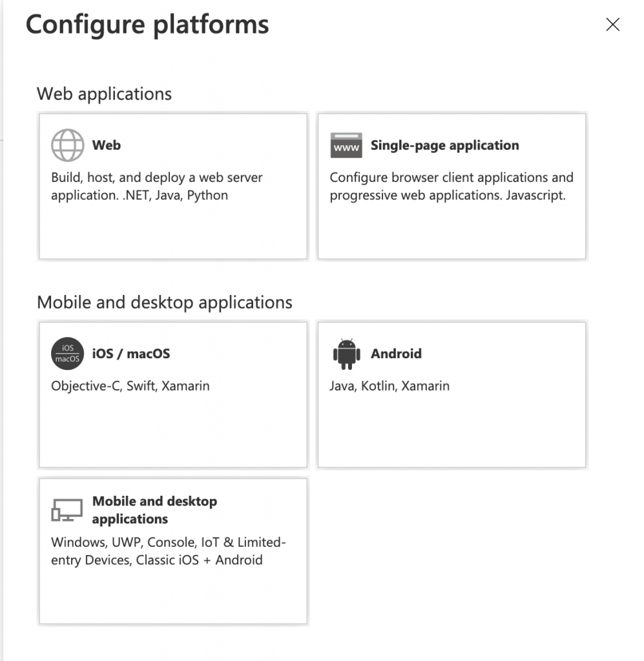This screenshot has width=644, height=661.
Task: Click the Single-page application title text
Action: [x=444, y=145]
